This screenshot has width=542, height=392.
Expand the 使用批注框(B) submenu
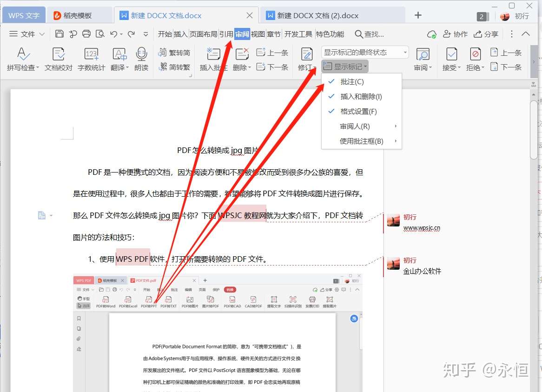(x=360, y=141)
